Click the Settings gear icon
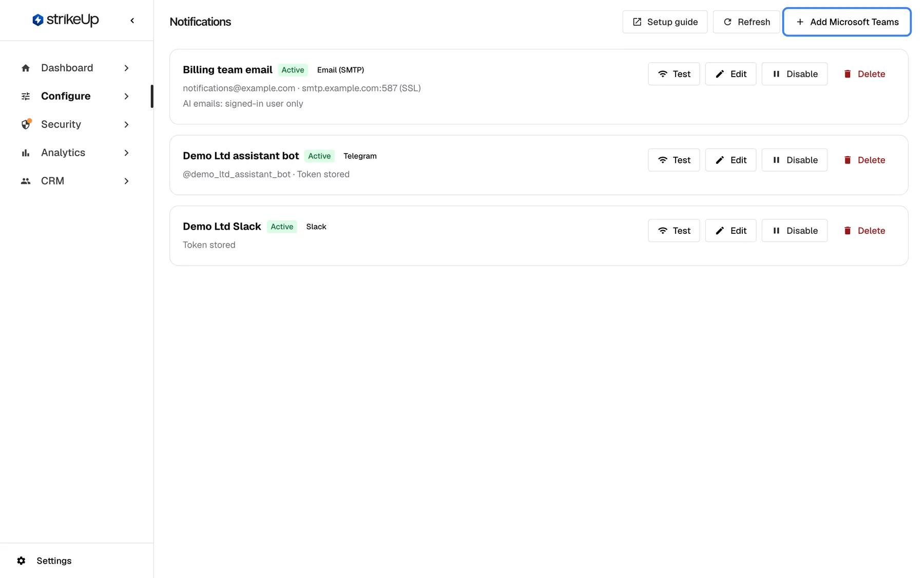The height and width of the screenshot is (578, 924). point(21,561)
